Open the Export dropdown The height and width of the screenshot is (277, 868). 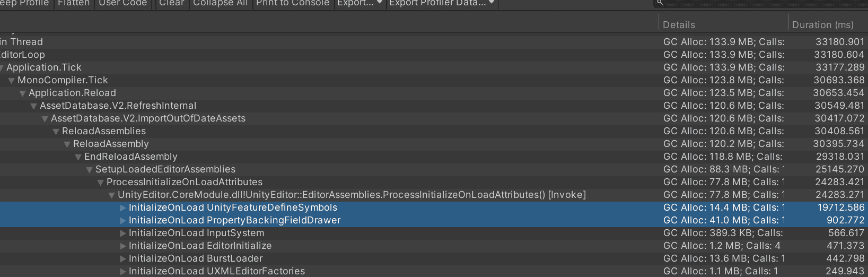pos(360,4)
